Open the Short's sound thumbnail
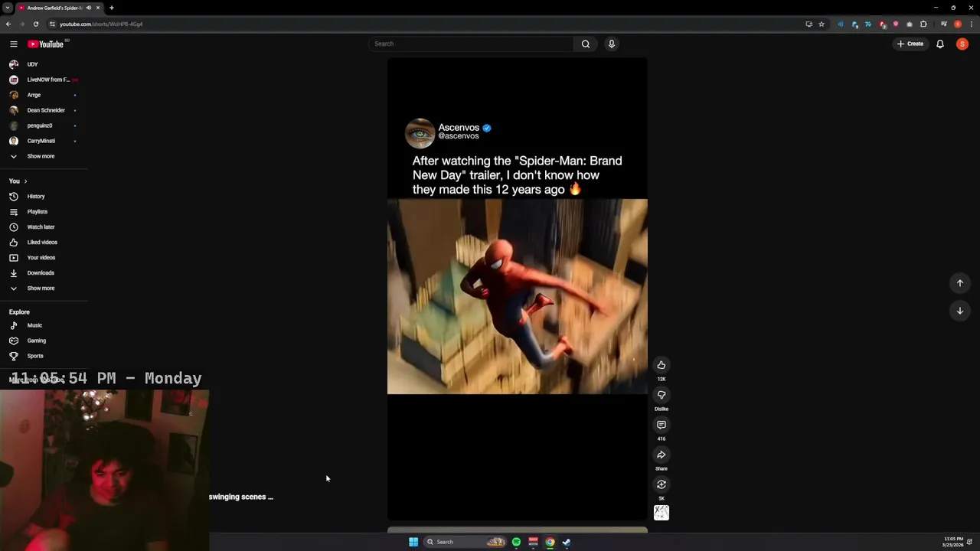Screen dimensions: 980x551 click(x=661, y=513)
